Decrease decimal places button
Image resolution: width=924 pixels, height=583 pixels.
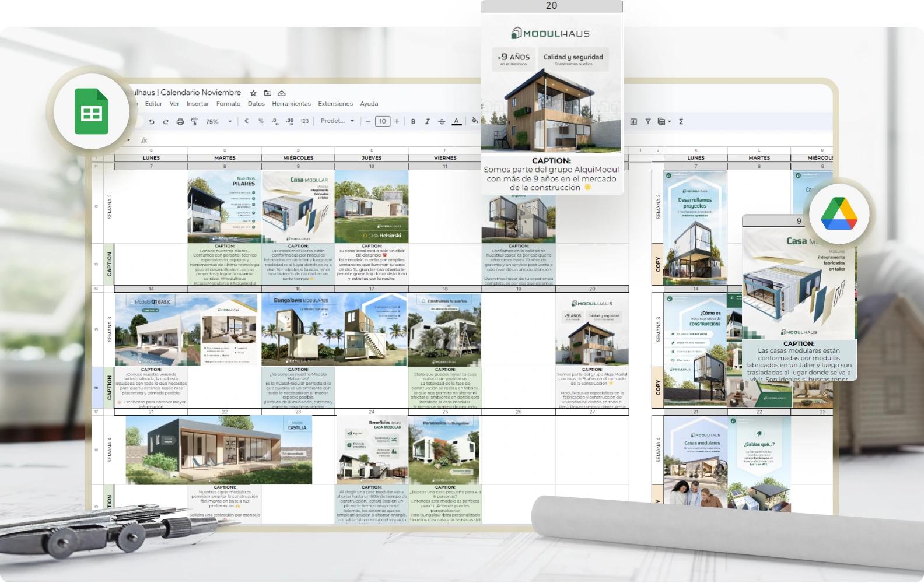[275, 121]
